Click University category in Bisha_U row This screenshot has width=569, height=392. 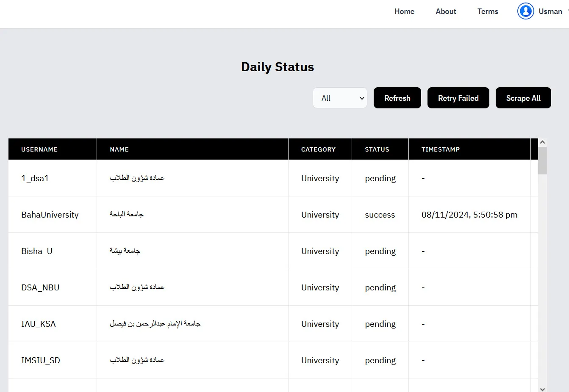point(320,251)
